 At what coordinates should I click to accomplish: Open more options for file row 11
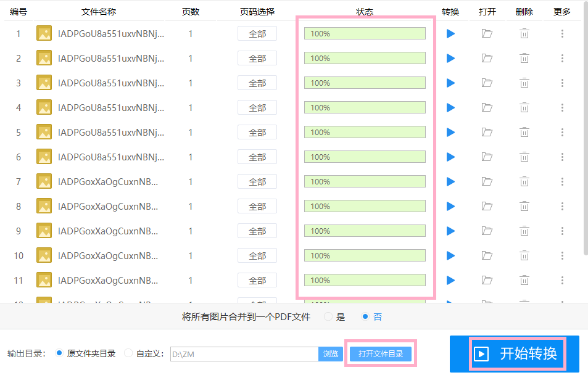pyautogui.click(x=562, y=279)
